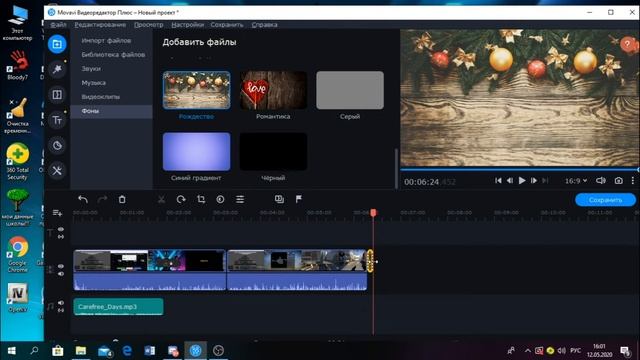This screenshot has height=360, width=640.
Task: Open the Stickers clock-shaped panel icon
Action: pos(57,145)
